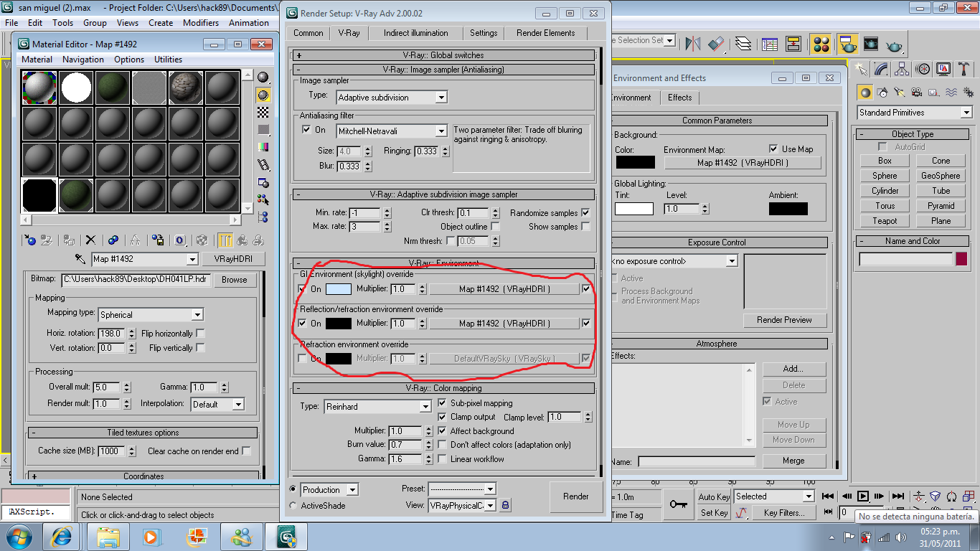Click the Toggle Set Key Mode key icon
This screenshot has width=980, height=551.
click(x=678, y=504)
